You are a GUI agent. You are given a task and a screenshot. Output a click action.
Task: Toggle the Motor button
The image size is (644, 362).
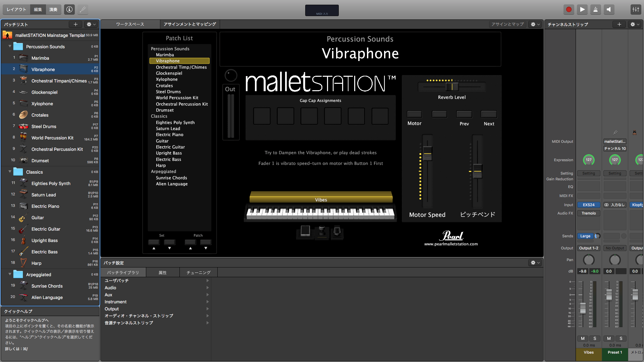click(415, 114)
